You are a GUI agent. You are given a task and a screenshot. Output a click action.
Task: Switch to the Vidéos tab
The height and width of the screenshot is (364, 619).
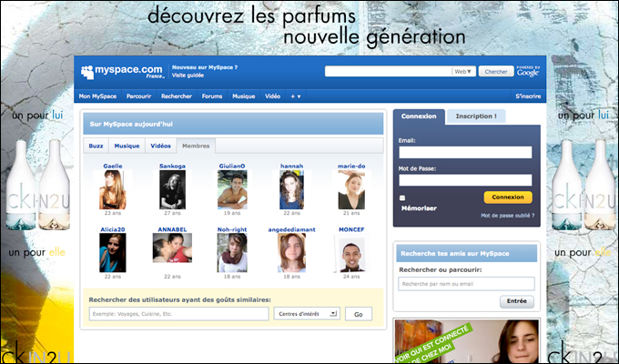[x=161, y=146]
